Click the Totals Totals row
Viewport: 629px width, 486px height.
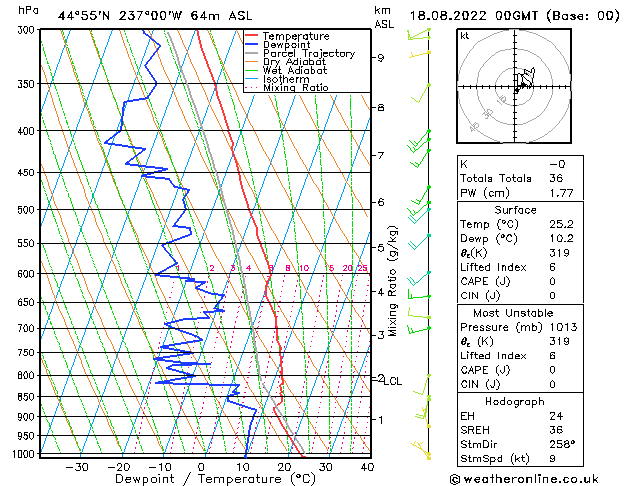click(515, 178)
